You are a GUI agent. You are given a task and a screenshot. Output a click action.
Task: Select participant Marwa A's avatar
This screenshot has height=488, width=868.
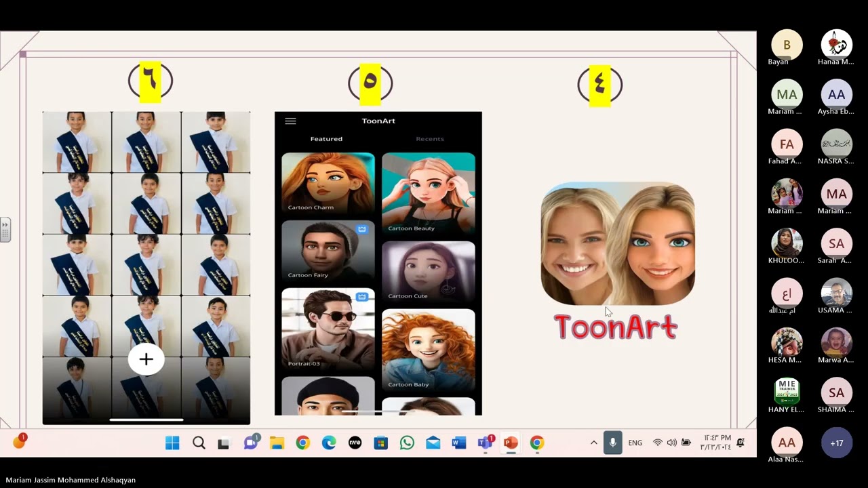pos(837,344)
